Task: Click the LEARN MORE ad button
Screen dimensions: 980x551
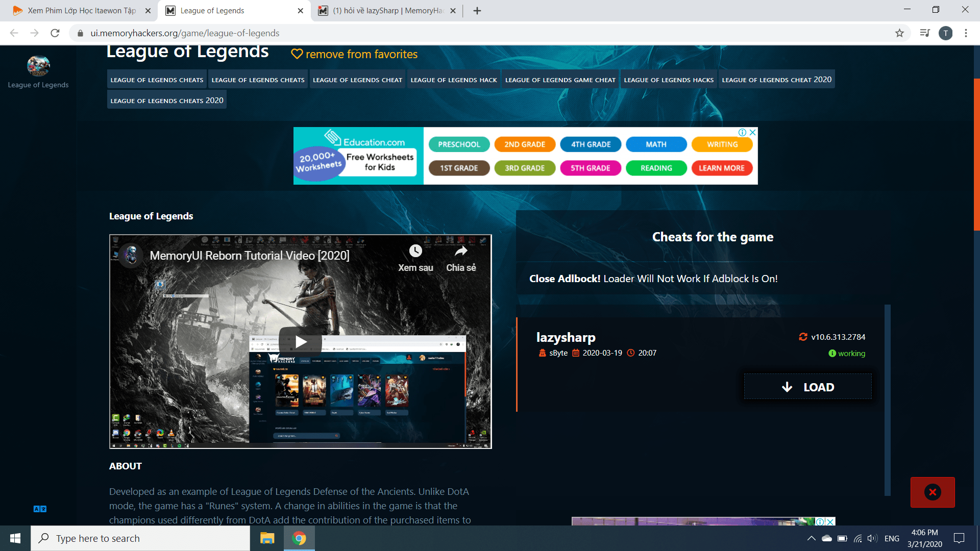Action: tap(722, 168)
